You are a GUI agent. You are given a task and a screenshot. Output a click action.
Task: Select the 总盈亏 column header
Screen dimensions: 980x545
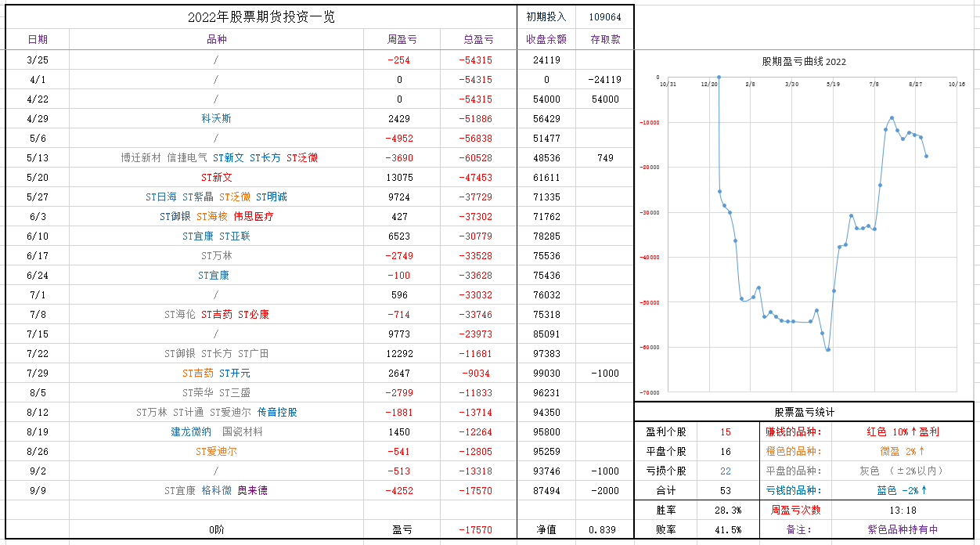[x=478, y=39]
